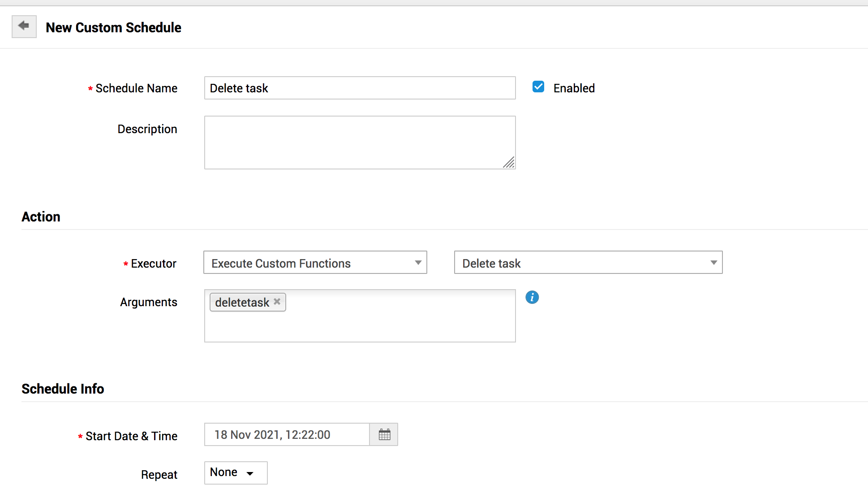Click into the Schedule Name field
This screenshot has width=868, height=494.
click(359, 88)
